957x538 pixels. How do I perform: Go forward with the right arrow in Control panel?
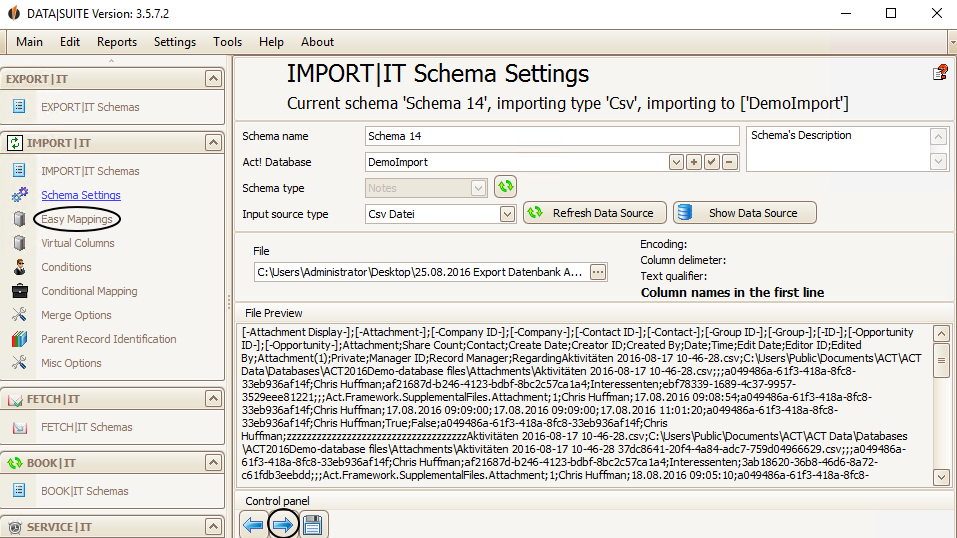coord(283,525)
